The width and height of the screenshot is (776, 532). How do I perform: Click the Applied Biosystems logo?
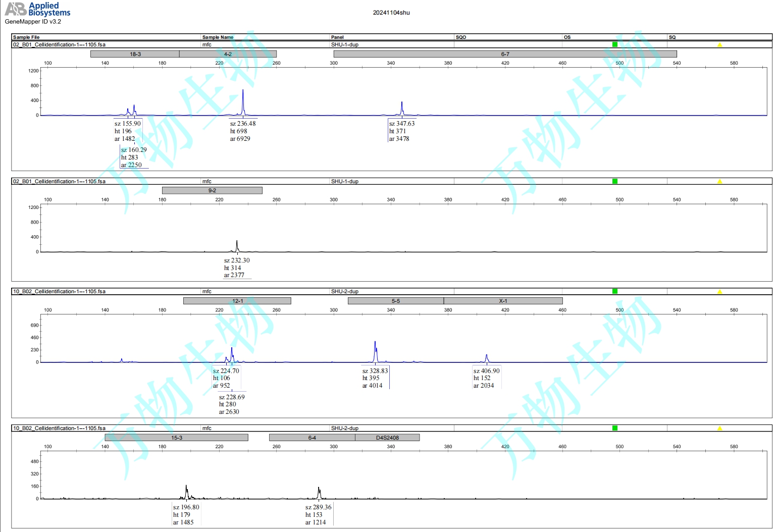click(x=37, y=9)
